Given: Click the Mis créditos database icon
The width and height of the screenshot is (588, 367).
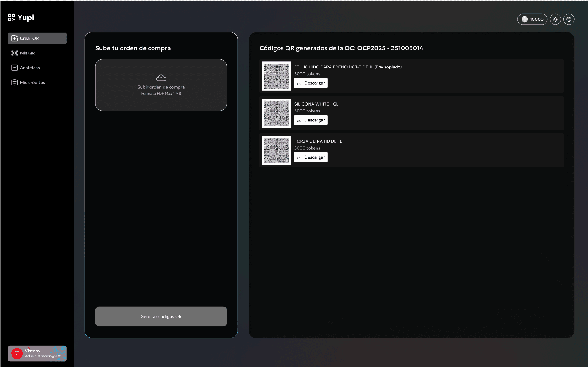Looking at the screenshot, I should tap(14, 83).
